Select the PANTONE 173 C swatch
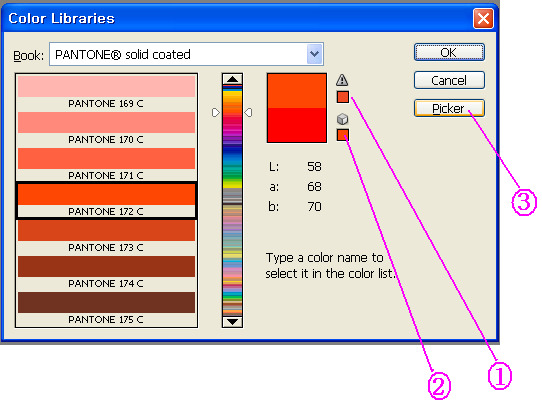This screenshot has height=406, width=542. 106,236
